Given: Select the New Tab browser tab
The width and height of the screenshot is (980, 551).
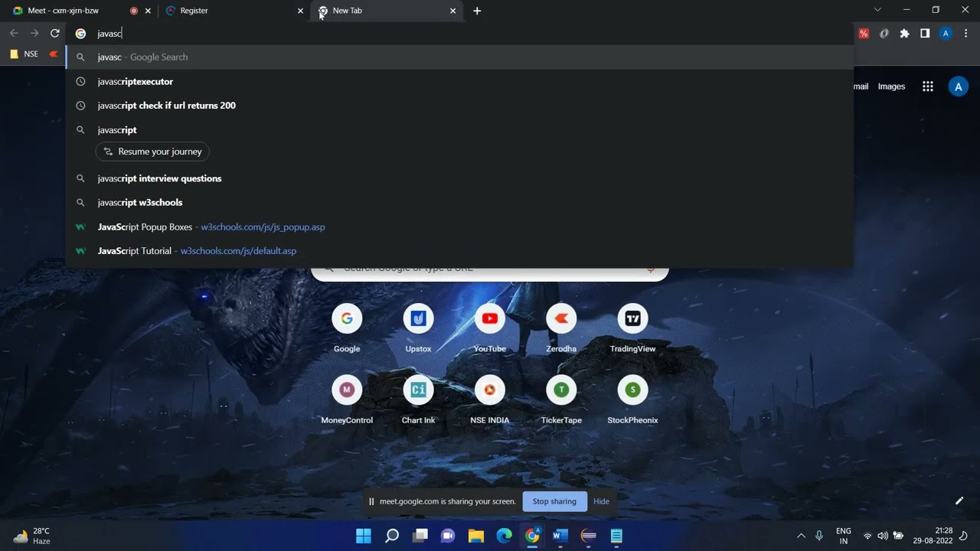Looking at the screenshot, I should click(x=387, y=11).
